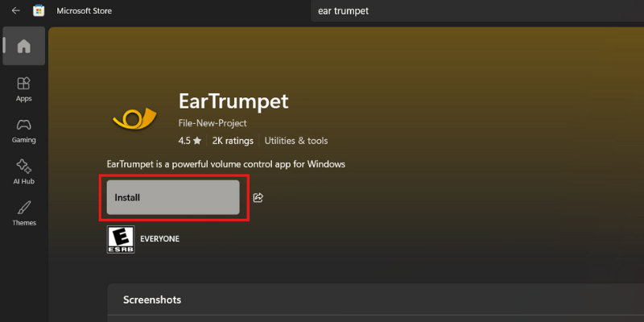Open the File-New-Project publisher link
This screenshot has width=644, height=322.
[213, 123]
